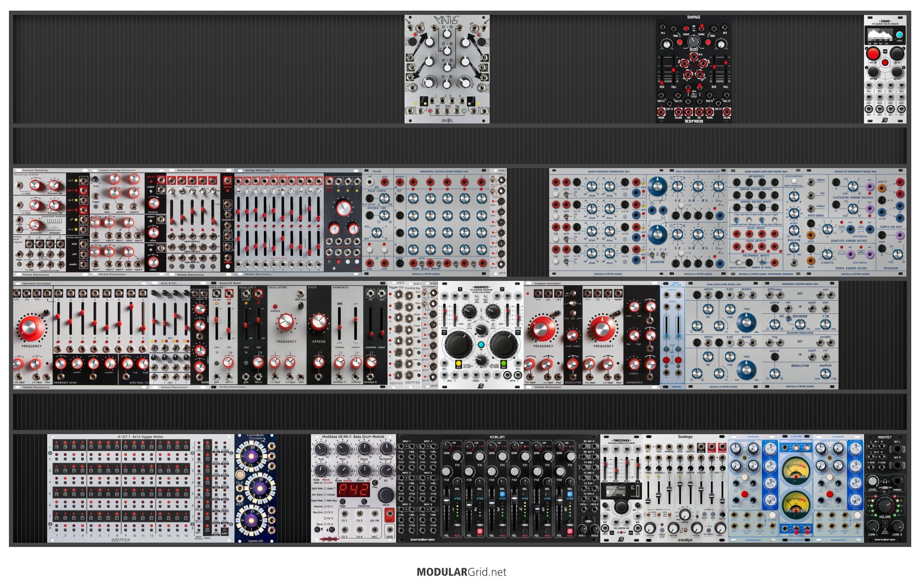Adjust the Sealegs Drive knob
This screenshot has height=581, width=924.
tap(650, 528)
